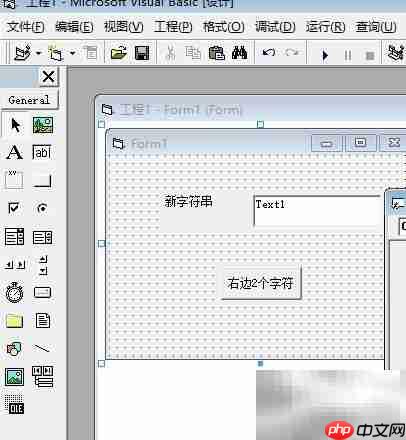Click the End stop button
Image resolution: width=406 pixels, height=440 pixels.
(x=370, y=55)
